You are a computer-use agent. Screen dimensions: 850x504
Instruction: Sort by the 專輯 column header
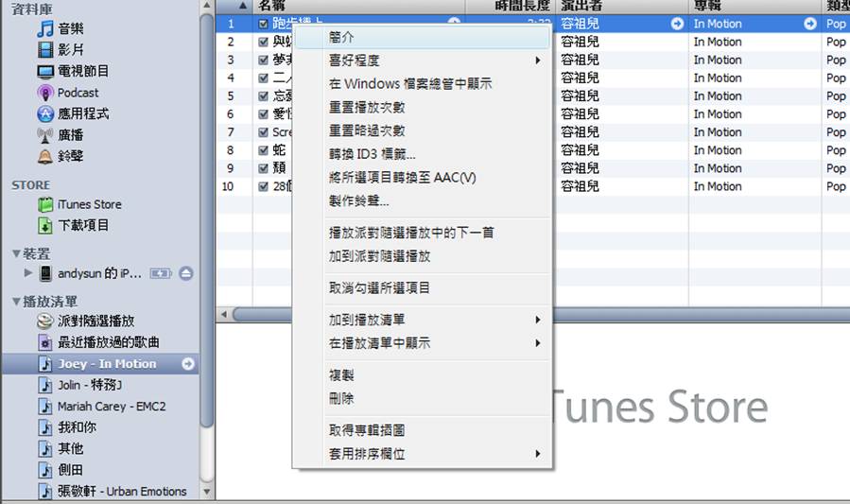755,6
